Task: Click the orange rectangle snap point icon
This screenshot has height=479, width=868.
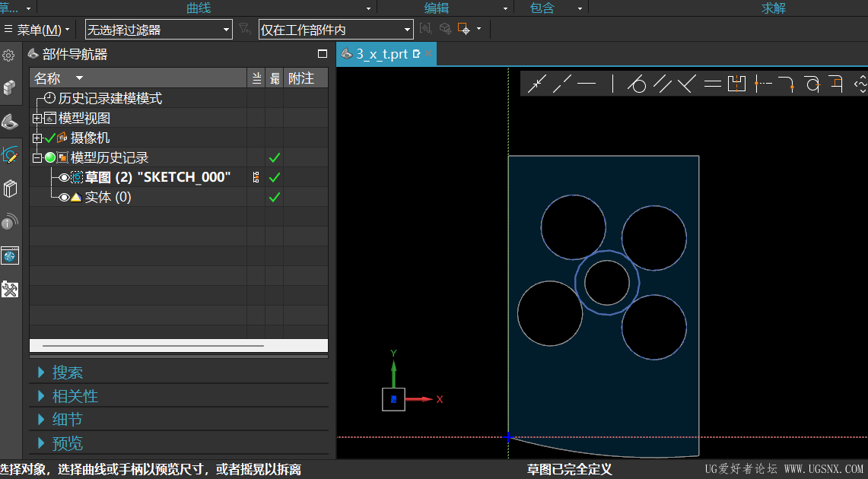Action: pyautogui.click(x=464, y=29)
